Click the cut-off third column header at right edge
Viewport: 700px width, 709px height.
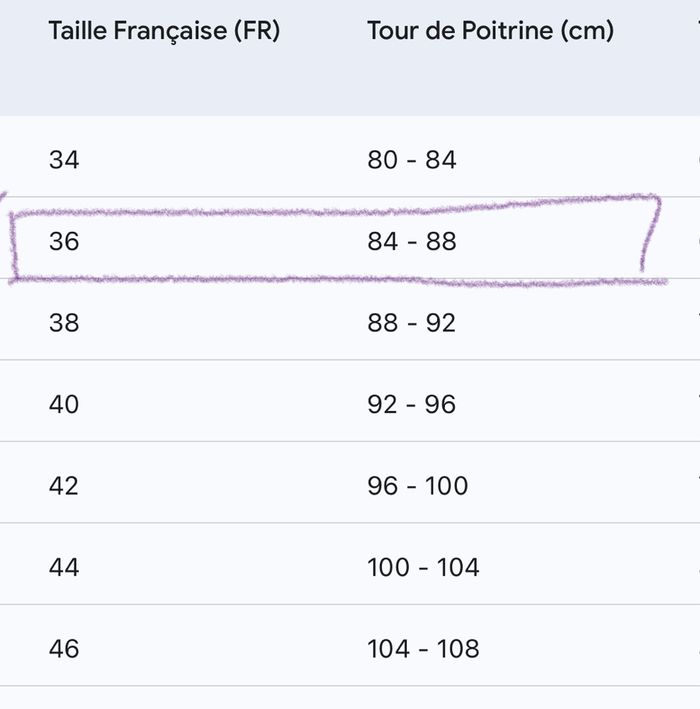[696, 30]
